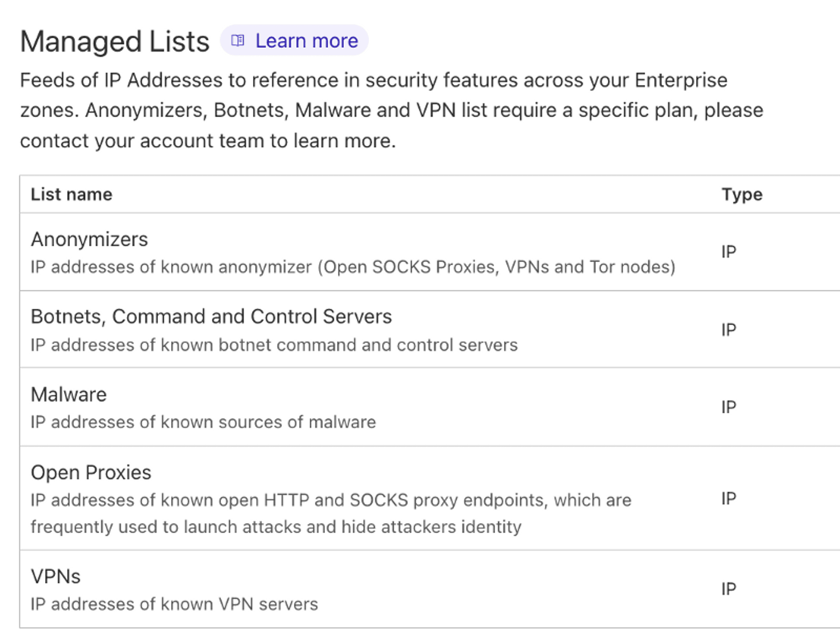Click the IP type in Anonymizers row
The width and height of the screenshot is (840, 643).
pyautogui.click(x=729, y=252)
